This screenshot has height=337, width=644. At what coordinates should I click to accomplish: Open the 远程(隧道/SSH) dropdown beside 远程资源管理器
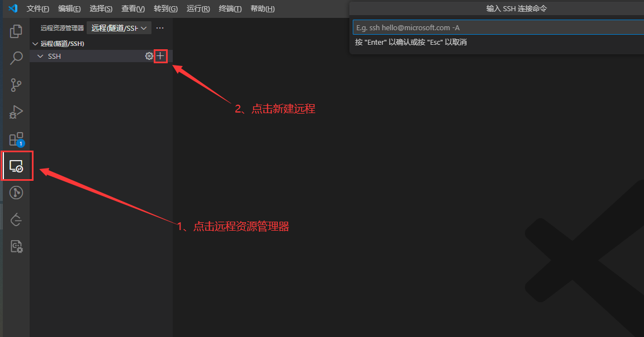pos(119,28)
